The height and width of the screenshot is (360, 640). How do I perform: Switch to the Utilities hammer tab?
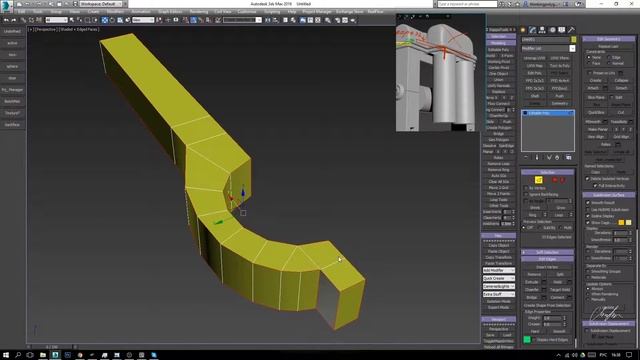click(571, 30)
